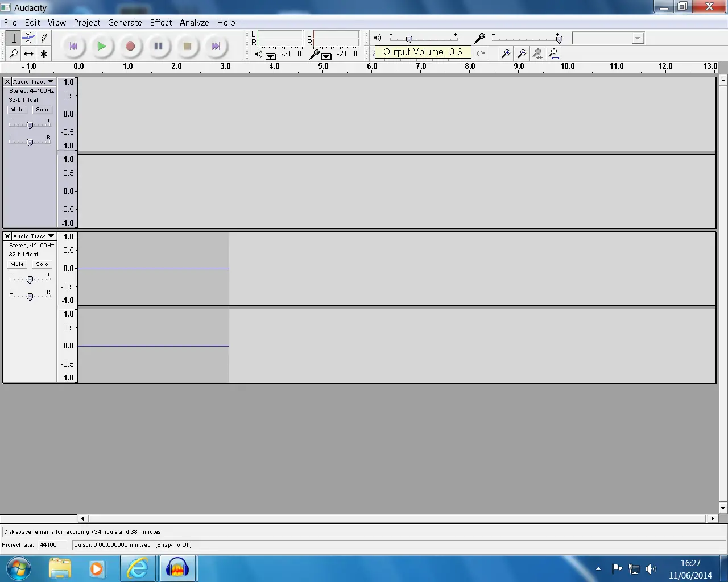Click Fit Selection in window button
The width and height of the screenshot is (728, 582).
click(537, 53)
